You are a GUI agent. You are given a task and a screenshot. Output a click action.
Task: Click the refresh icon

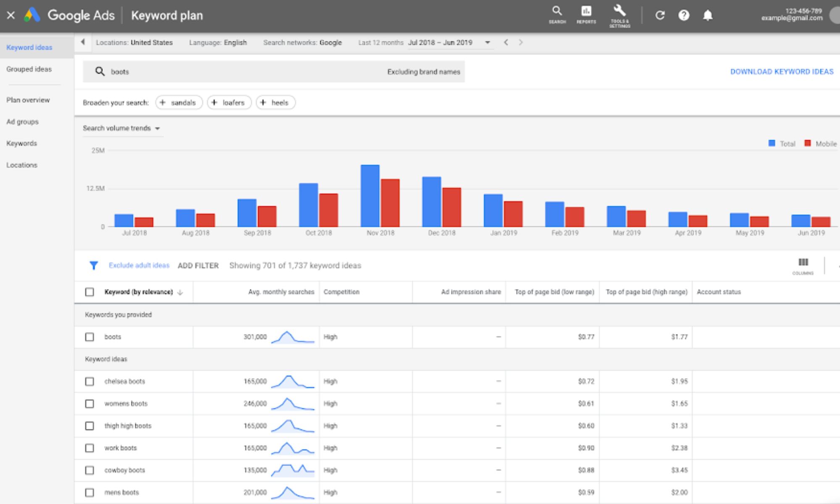659,15
